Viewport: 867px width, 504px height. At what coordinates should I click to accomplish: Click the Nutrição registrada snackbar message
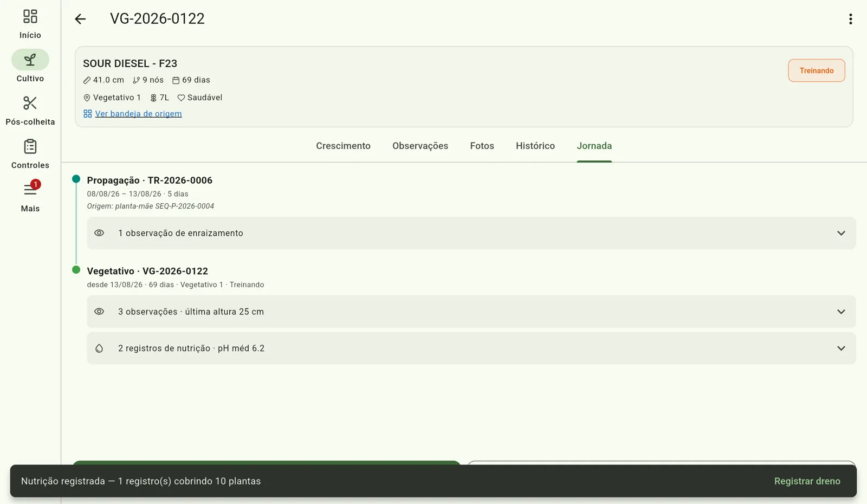[141, 481]
